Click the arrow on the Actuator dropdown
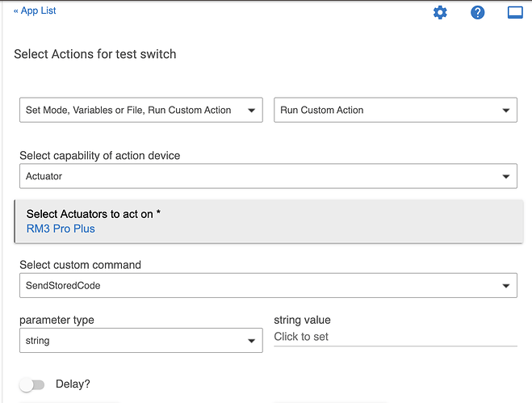The height and width of the screenshot is (403, 532). (x=505, y=176)
